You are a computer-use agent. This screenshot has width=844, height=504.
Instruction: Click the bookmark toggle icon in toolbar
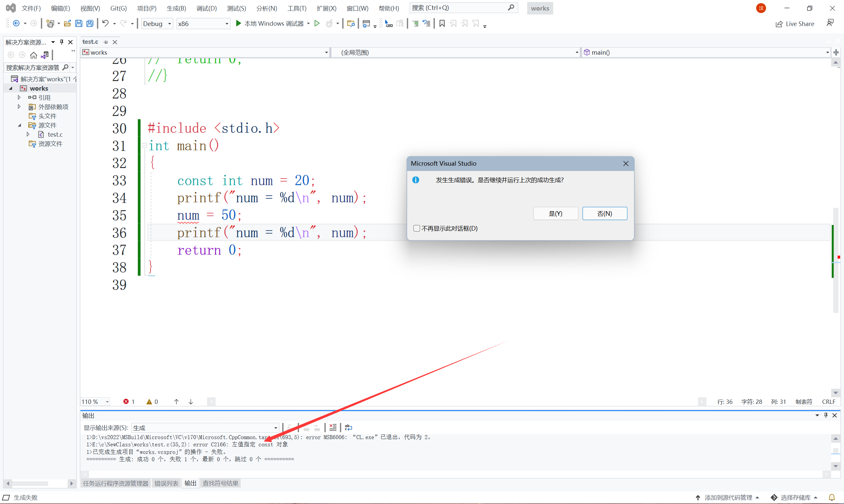[x=442, y=23]
